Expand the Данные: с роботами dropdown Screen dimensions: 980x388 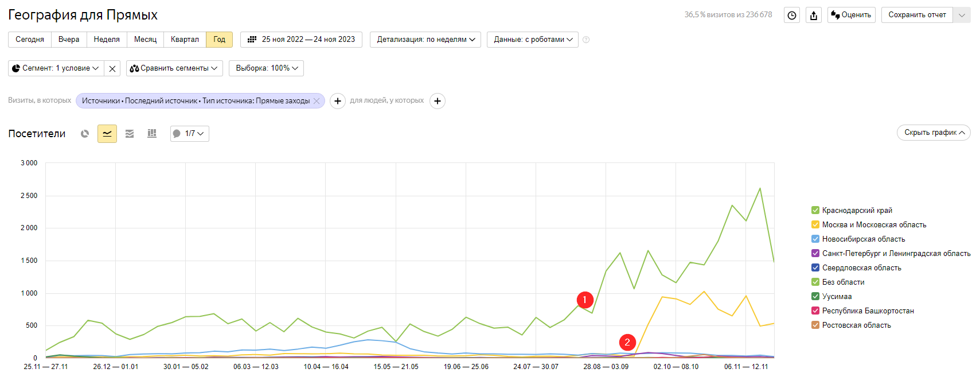533,40
